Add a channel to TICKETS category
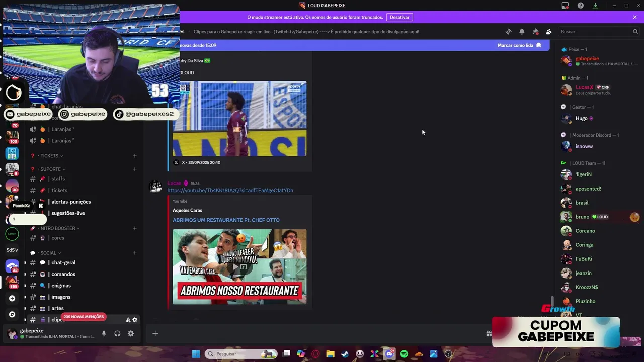The image size is (644, 362). 135,156
